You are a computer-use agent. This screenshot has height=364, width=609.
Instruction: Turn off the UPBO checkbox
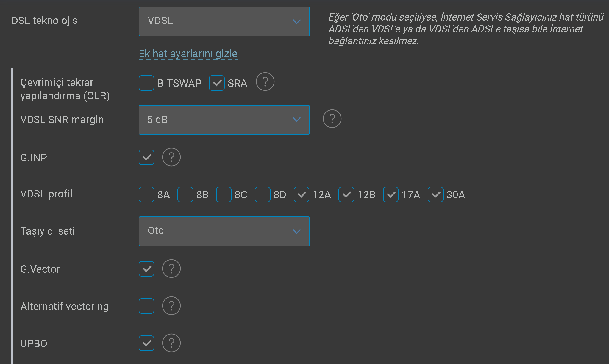pos(146,343)
